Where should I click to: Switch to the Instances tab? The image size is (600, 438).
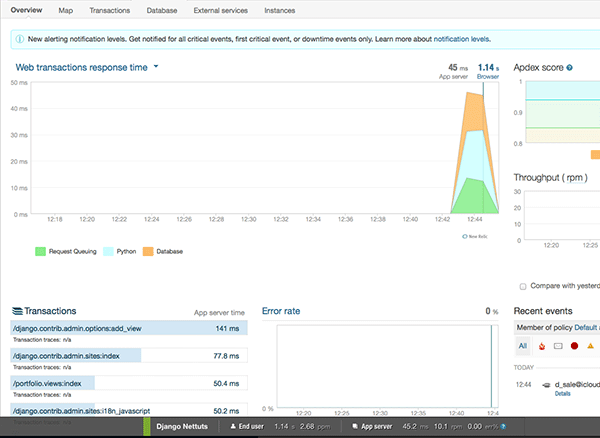pos(280,11)
